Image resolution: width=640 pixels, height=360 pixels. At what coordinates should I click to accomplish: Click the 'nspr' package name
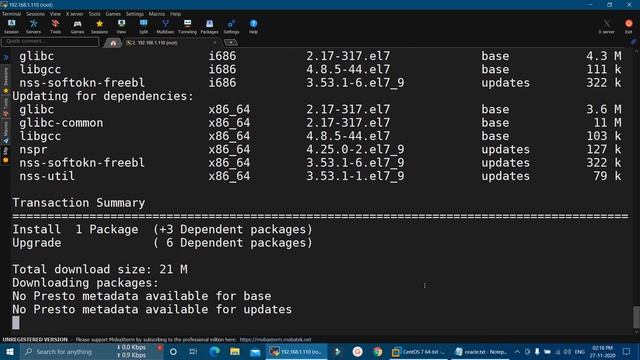click(x=33, y=150)
